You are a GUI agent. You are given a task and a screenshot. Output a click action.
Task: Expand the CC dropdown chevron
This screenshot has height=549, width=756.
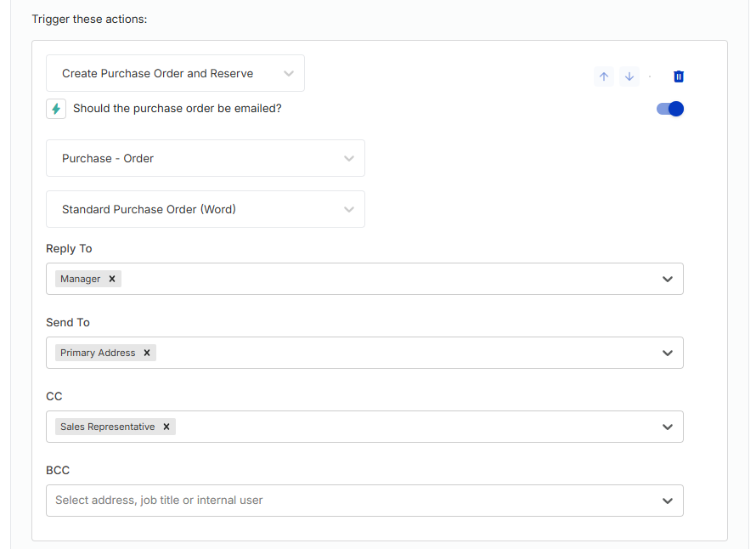[x=668, y=427]
